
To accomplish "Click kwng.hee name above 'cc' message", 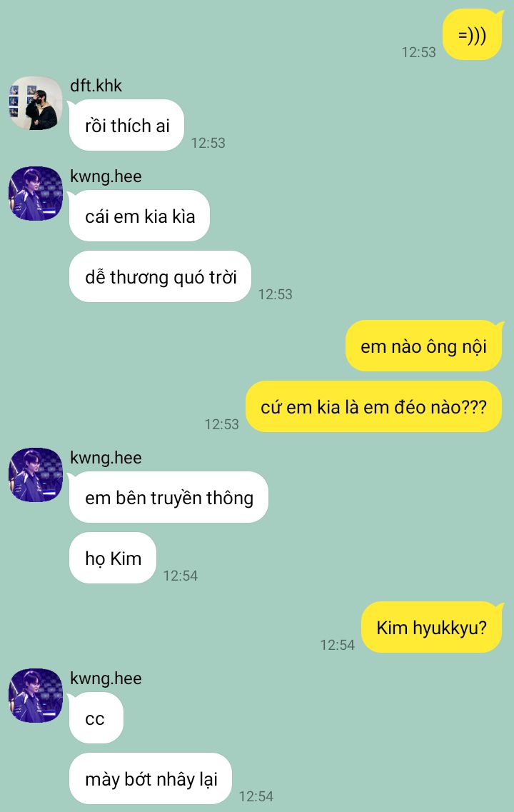I will coord(106,678).
